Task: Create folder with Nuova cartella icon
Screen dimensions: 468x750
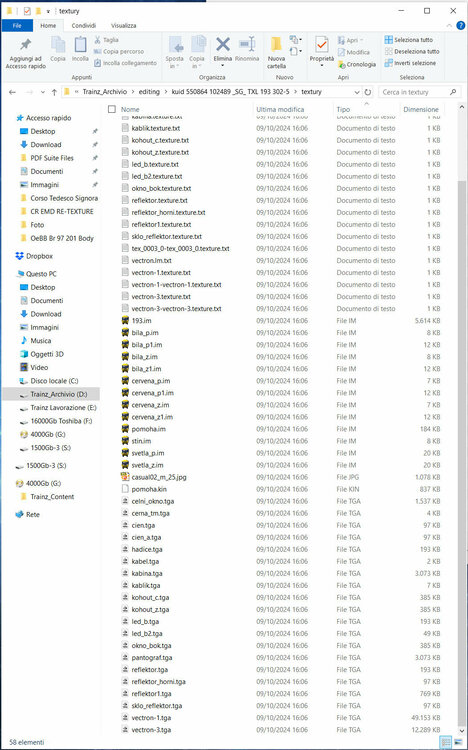Action: point(276,44)
